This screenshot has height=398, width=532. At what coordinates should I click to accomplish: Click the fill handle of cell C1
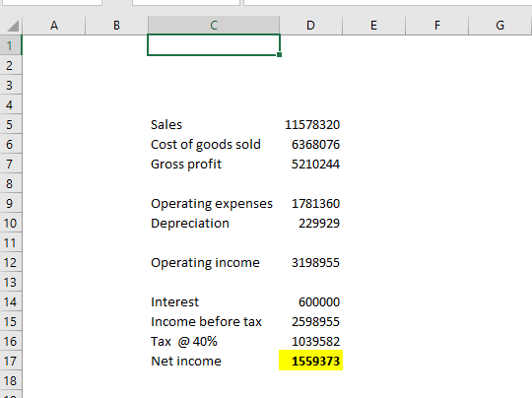click(x=279, y=54)
